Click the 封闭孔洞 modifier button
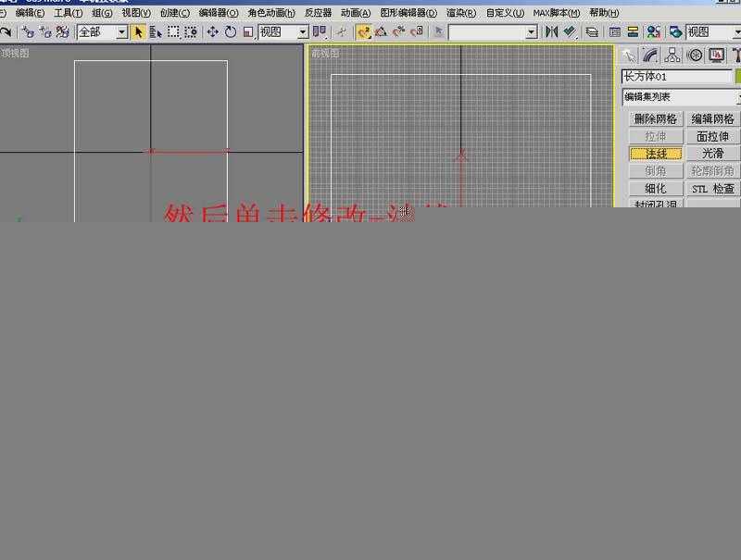Viewport: 741px width, 560px height. click(x=656, y=204)
